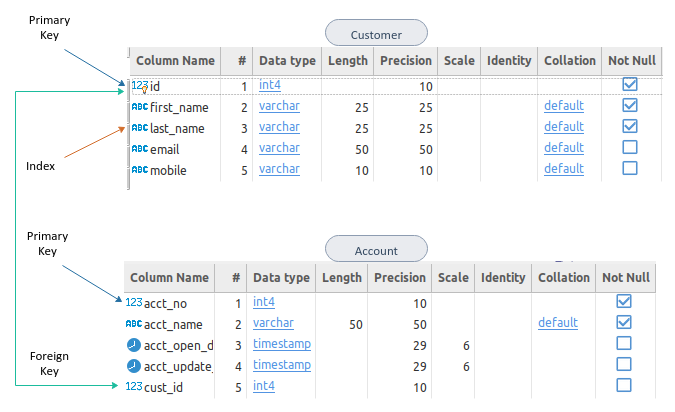Click the ABC text icon next to first_name
675x412 pixels.
click(139, 107)
